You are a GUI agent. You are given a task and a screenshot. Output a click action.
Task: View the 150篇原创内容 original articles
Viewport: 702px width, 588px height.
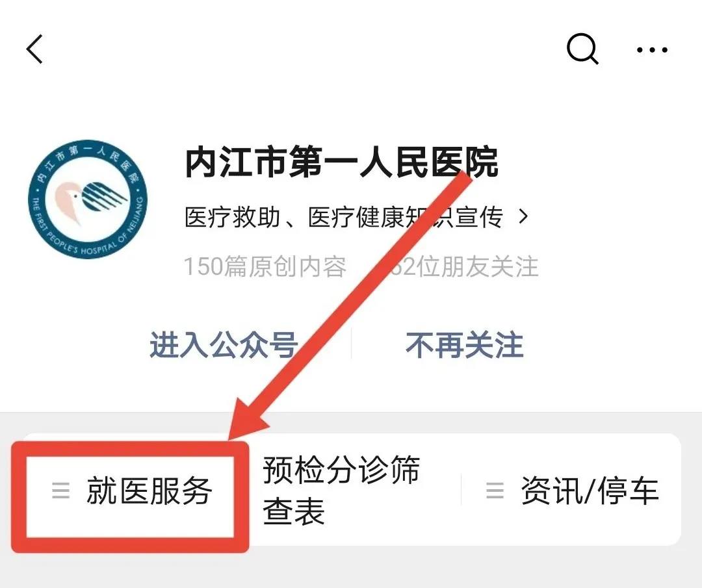click(x=265, y=266)
